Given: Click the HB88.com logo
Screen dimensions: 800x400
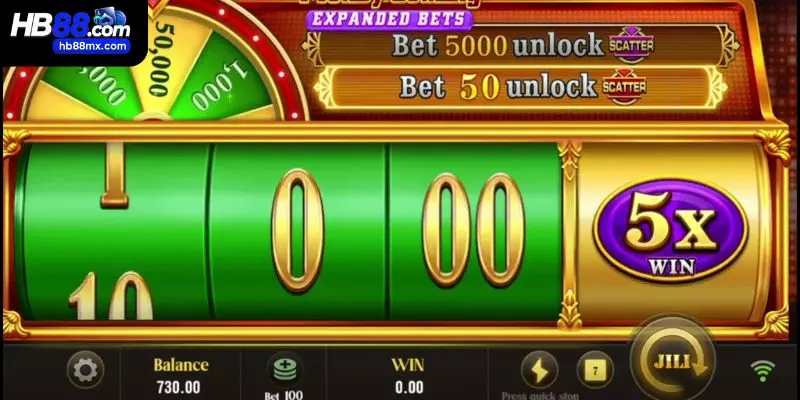Looking at the screenshot, I should 70,24.
